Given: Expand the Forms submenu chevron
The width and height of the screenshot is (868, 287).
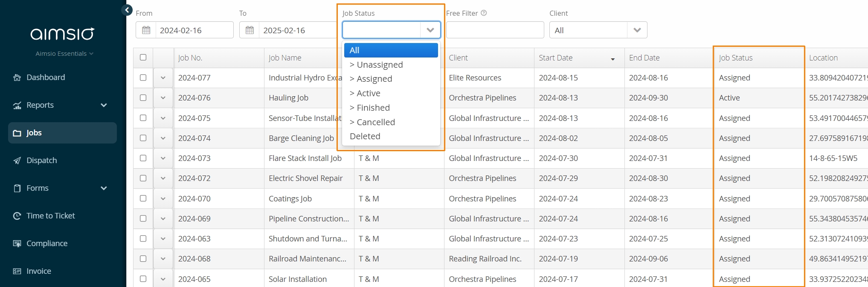Looking at the screenshot, I should tap(104, 188).
